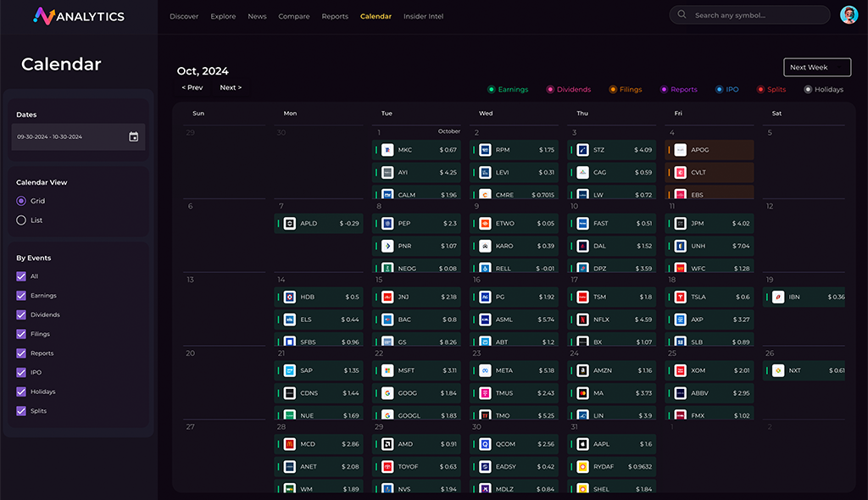Click the RPM company logo

pos(485,149)
